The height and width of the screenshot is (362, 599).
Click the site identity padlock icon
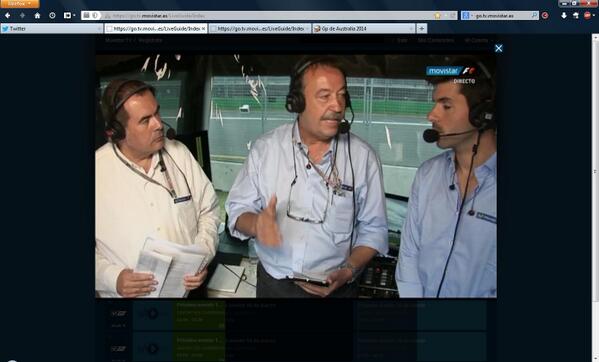[87, 15]
